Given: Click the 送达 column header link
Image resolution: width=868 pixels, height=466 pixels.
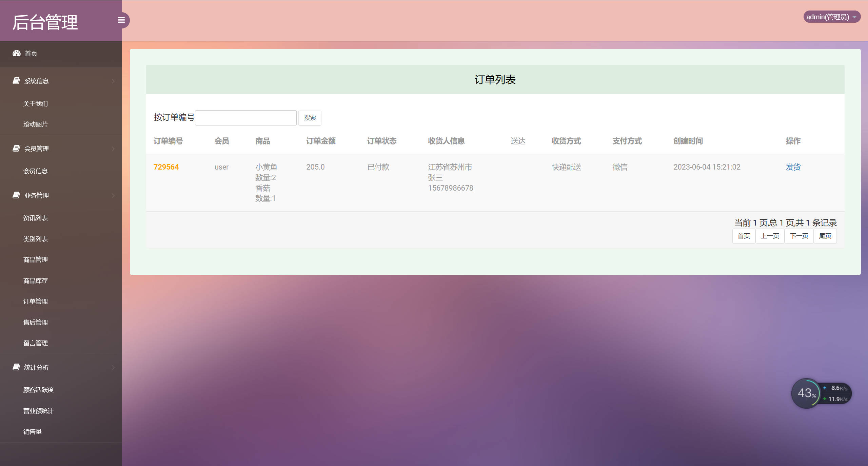Looking at the screenshot, I should point(518,141).
